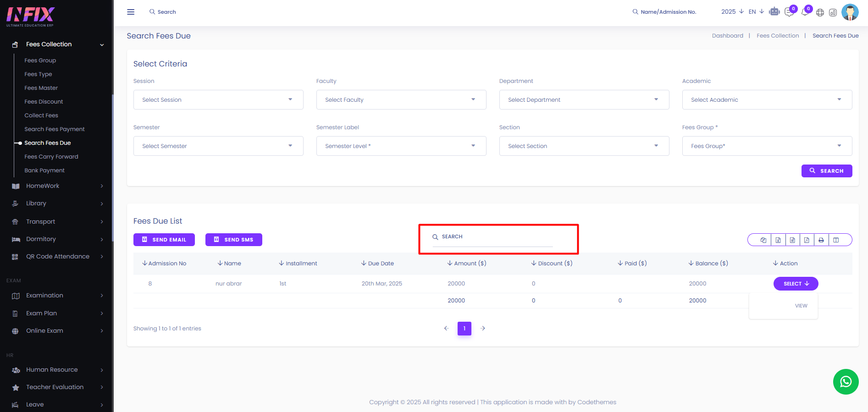The height and width of the screenshot is (412, 868).
Task: Print the Fees Due list
Action: [x=821, y=240]
